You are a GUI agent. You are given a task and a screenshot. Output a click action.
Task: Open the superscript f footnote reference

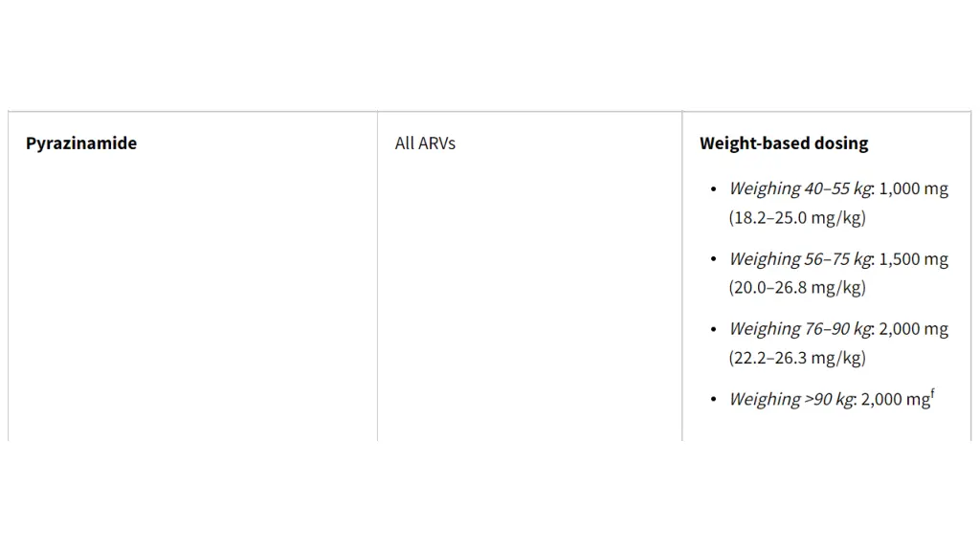932,392
